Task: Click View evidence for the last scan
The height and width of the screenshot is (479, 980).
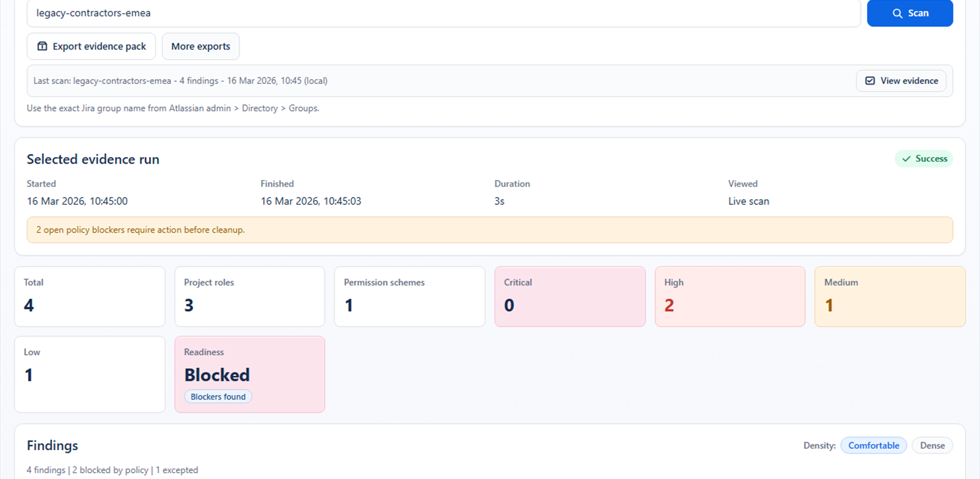Action: coord(901,80)
